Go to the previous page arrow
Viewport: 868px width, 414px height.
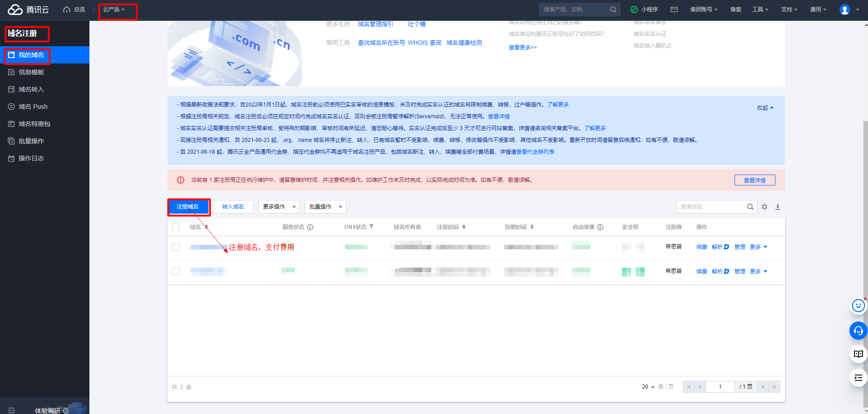[x=700, y=387]
